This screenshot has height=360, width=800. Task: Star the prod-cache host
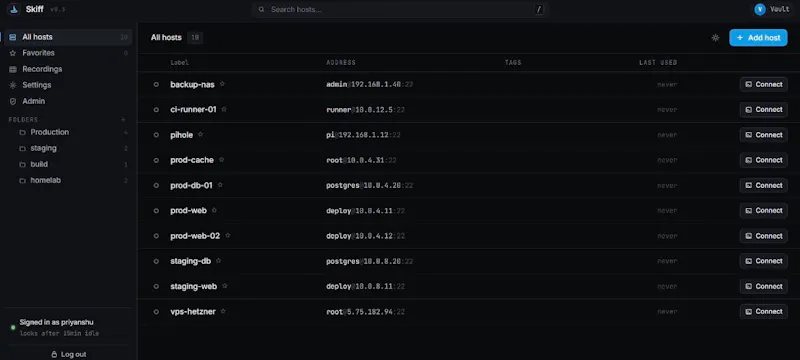pos(221,160)
